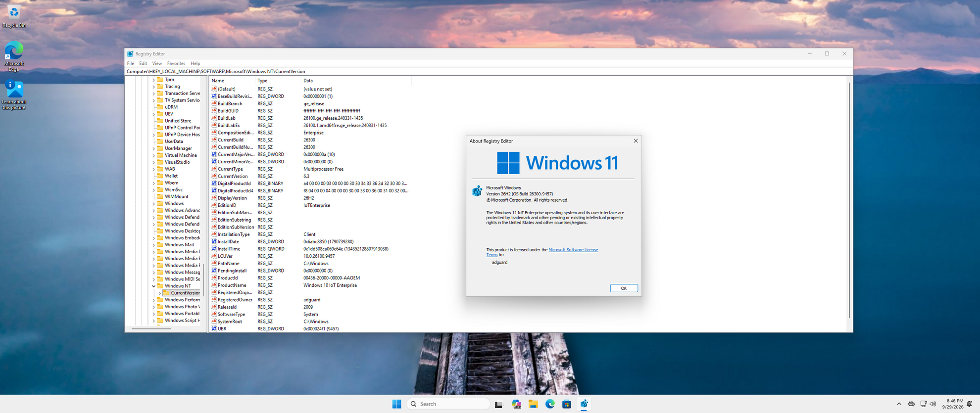
Task: Click Registry Editor taskbar icon
Action: [x=584, y=404]
